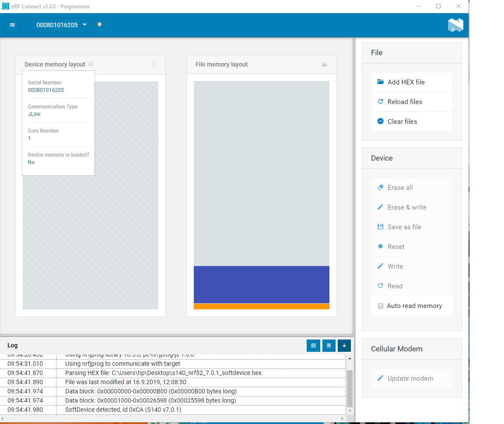Click the Reset circle icon
Viewport: 504px width, 424px height.
tap(380, 246)
